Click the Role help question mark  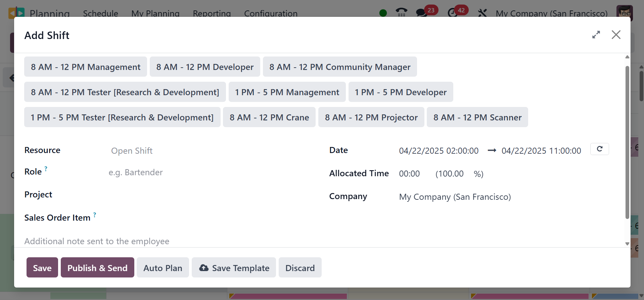[x=46, y=168]
